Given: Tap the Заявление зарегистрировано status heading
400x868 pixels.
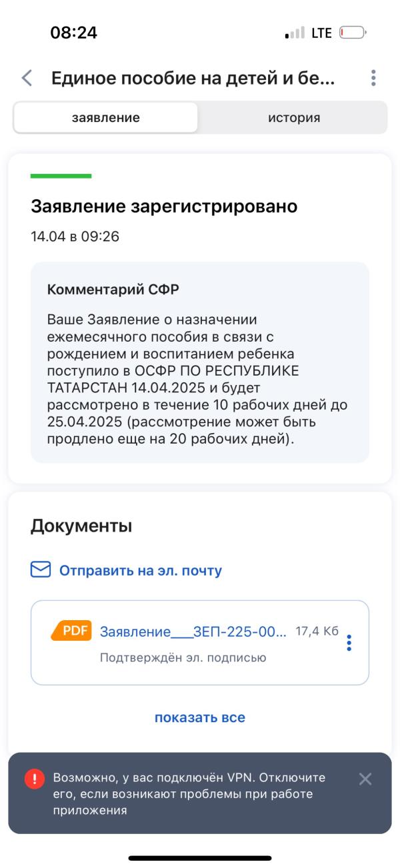Looking at the screenshot, I should 164,207.
